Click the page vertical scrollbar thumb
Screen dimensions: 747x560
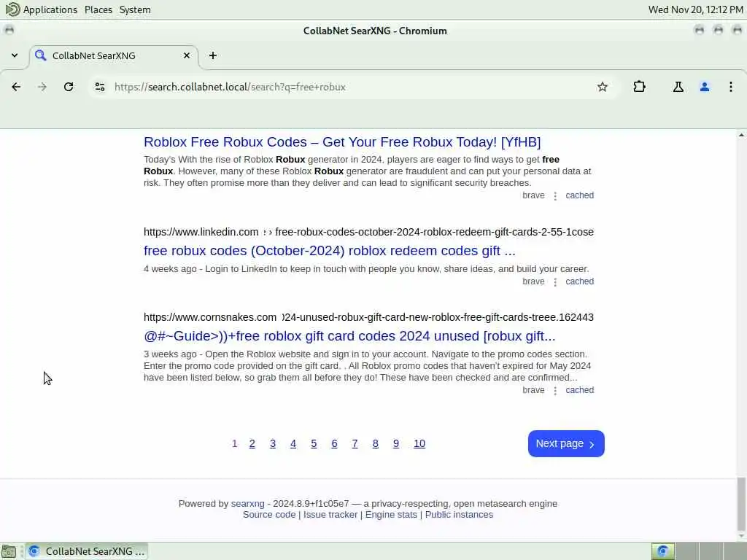click(741, 504)
